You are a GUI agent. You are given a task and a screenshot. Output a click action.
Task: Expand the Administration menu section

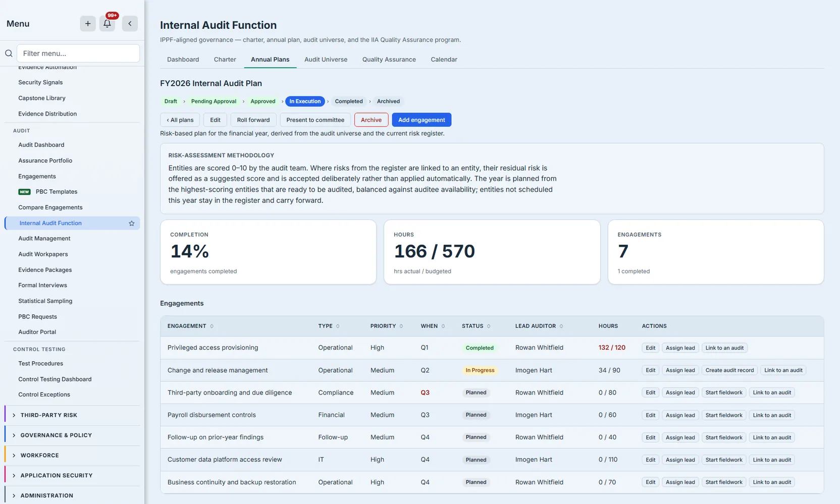72,495
